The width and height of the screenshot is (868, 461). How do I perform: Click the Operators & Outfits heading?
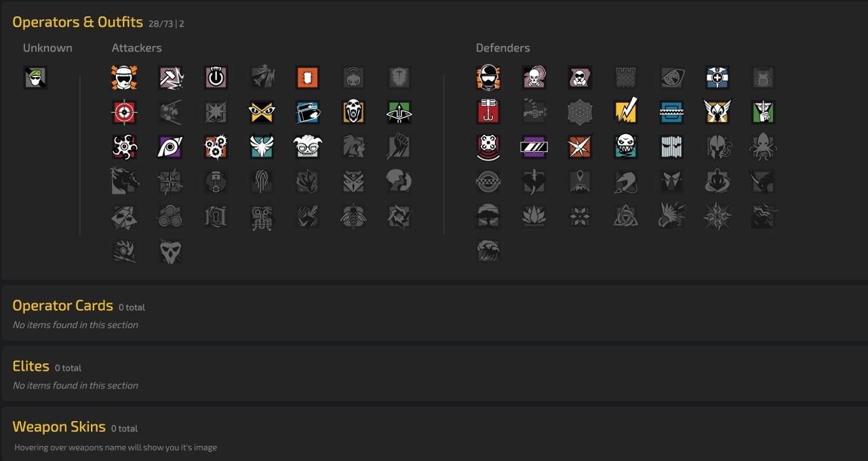point(77,22)
